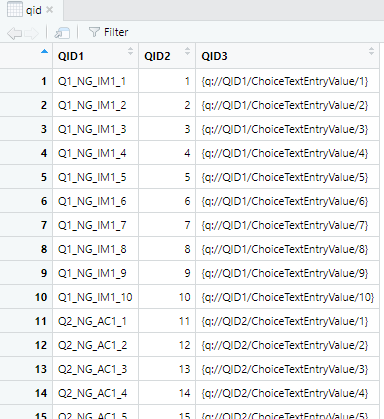The width and height of the screenshot is (384, 419).
Task: Click {q://QID1/ChoiceTextEntryValue/9} cell
Action: tap(287, 273)
